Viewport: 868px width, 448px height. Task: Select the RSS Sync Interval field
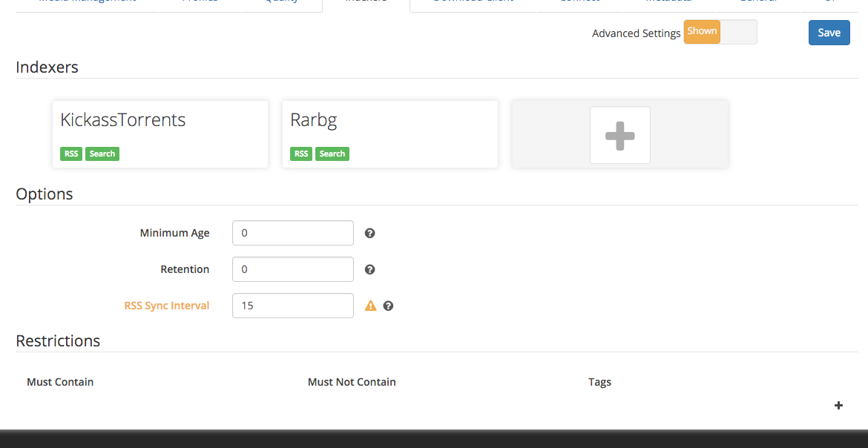point(293,306)
